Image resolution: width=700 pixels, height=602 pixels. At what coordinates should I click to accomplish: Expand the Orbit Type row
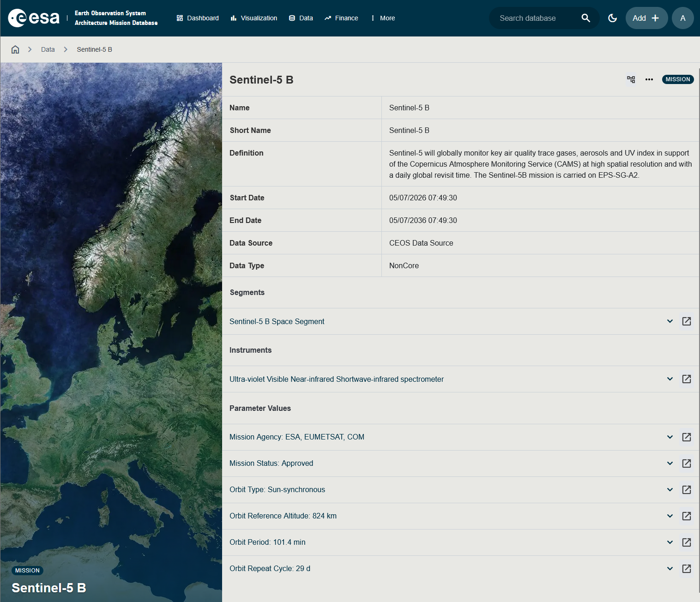[x=670, y=489]
